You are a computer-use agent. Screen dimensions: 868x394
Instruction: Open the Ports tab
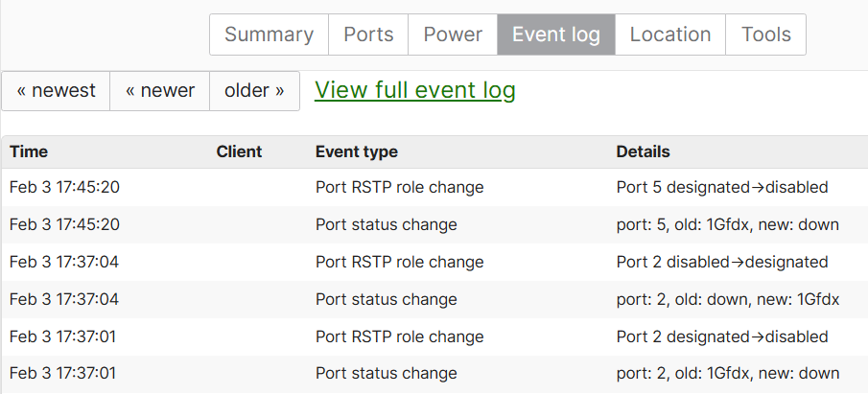pyautogui.click(x=368, y=35)
